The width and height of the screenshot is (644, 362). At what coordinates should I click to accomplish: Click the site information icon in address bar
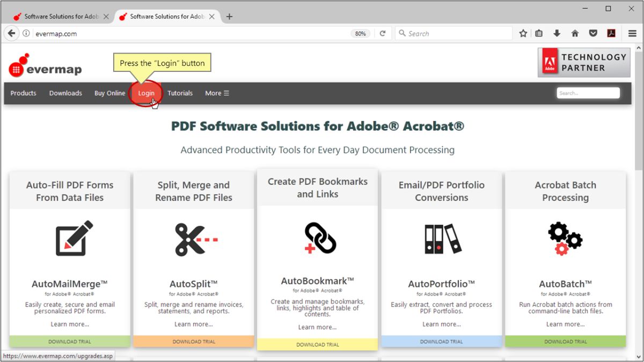(26, 33)
